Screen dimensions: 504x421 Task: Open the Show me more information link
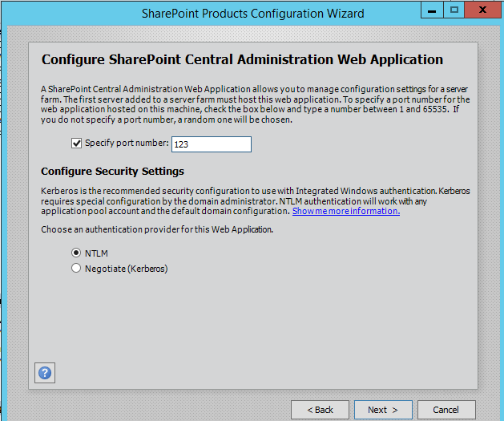click(346, 211)
